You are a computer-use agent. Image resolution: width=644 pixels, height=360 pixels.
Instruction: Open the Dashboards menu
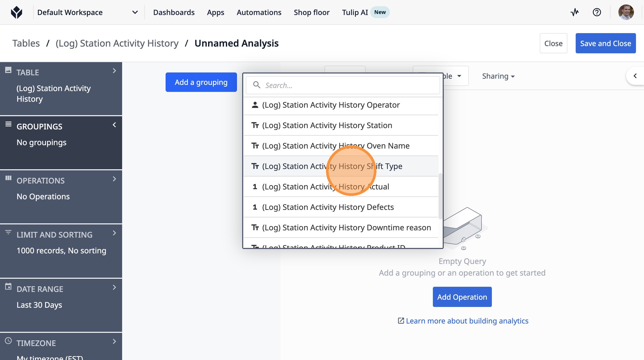click(x=174, y=12)
